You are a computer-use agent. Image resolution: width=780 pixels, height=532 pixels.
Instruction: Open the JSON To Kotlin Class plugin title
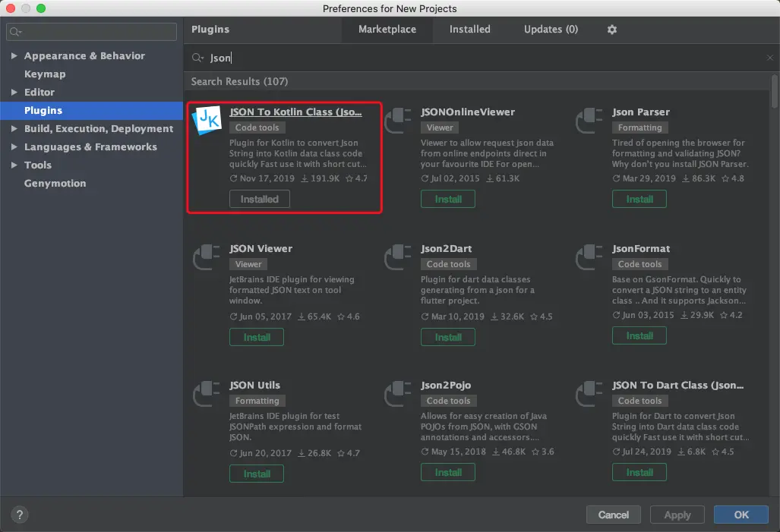coord(295,112)
